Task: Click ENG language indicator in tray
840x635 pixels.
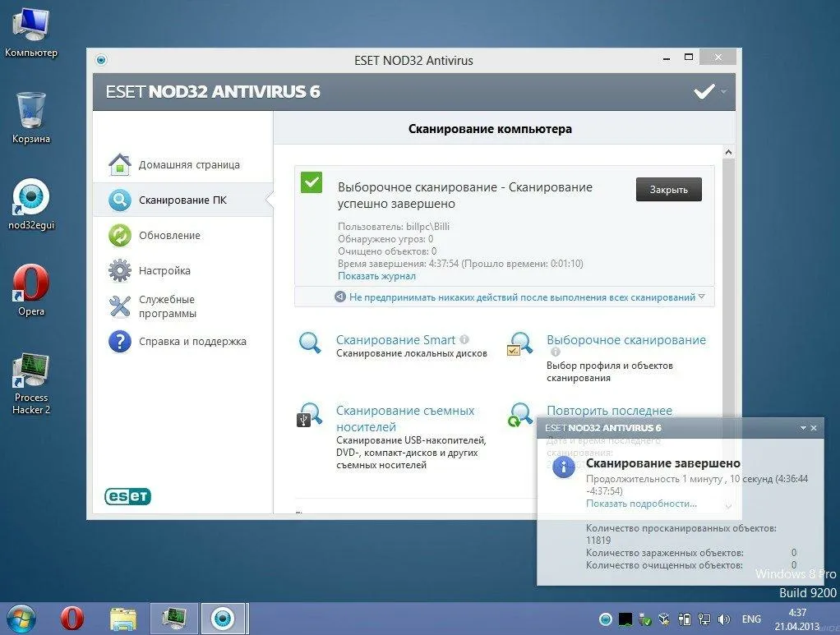Action: pyautogui.click(x=750, y=619)
